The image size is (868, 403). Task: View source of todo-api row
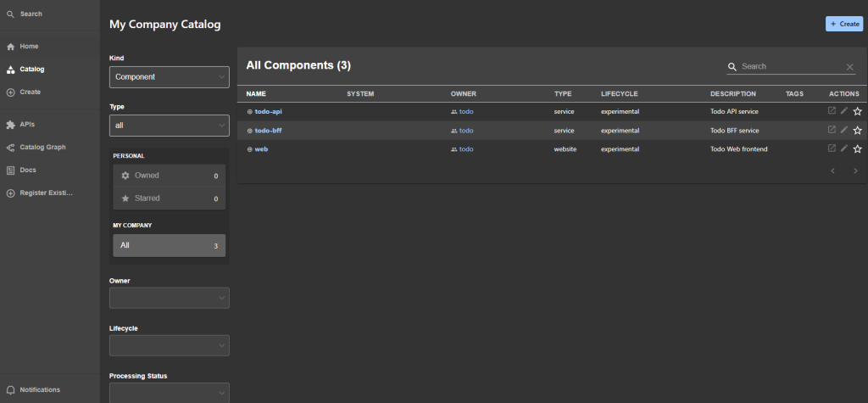(x=832, y=111)
